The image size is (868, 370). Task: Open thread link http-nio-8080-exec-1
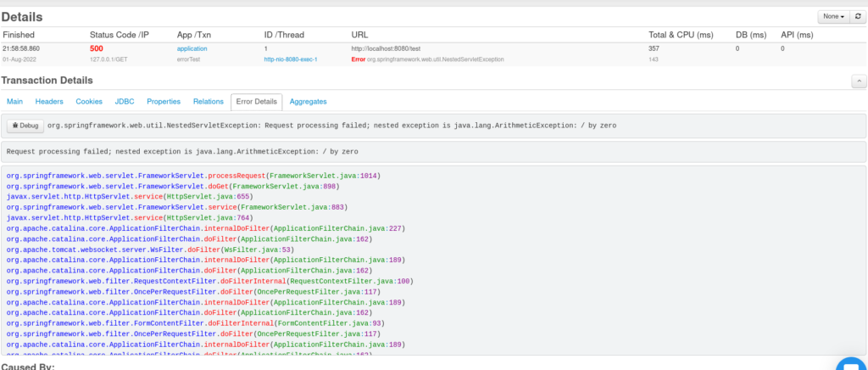(291, 59)
